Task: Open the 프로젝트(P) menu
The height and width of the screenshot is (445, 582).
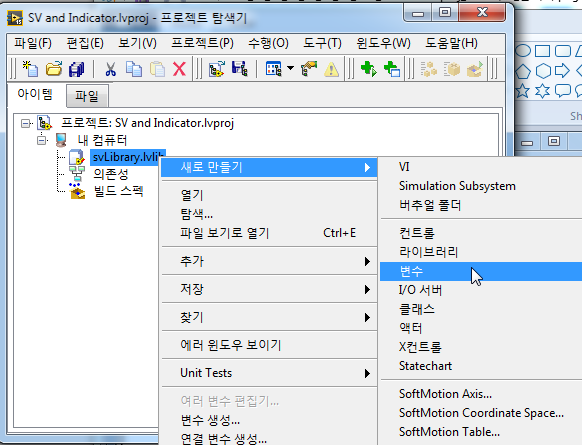Action: pyautogui.click(x=202, y=43)
